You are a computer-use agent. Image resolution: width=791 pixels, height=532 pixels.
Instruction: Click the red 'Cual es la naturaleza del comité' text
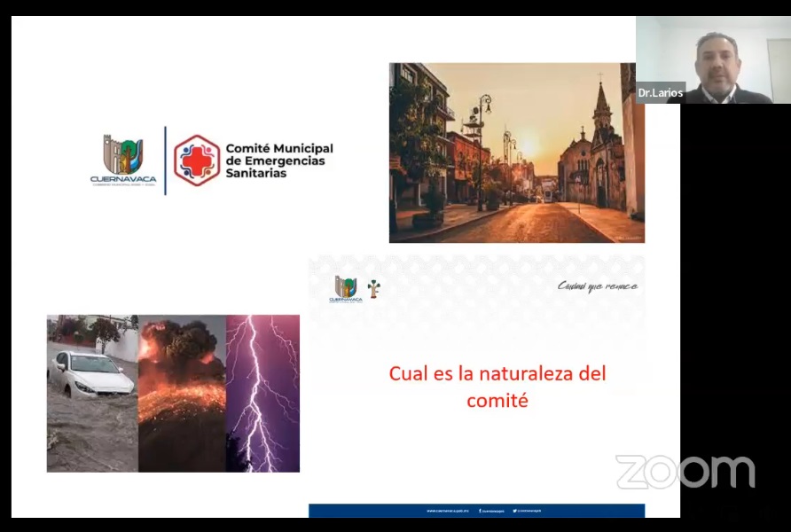(497, 387)
